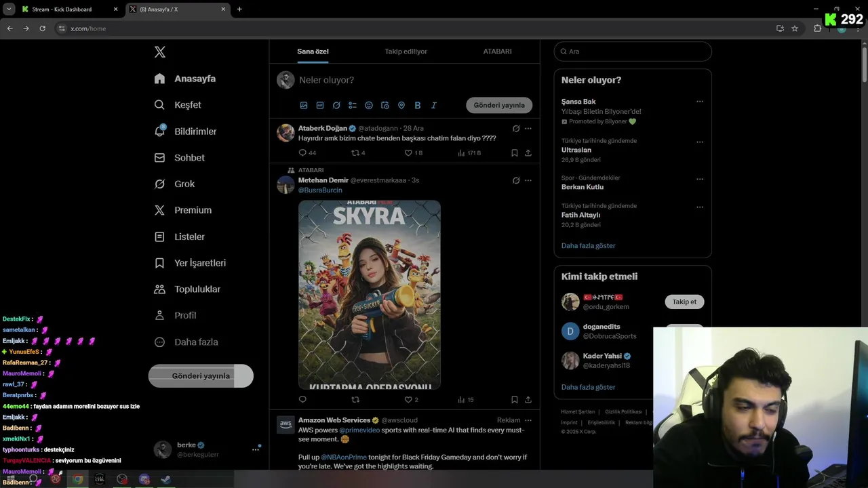This screenshot has width=868, height=488.
Task: Open Grok on Metehan Demir post
Action: [516, 180]
